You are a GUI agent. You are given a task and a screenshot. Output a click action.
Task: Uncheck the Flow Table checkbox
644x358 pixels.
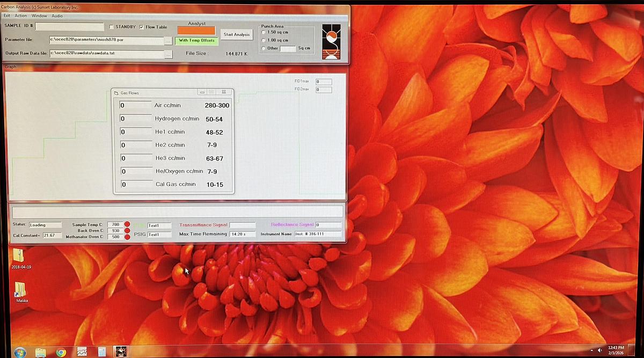[141, 27]
